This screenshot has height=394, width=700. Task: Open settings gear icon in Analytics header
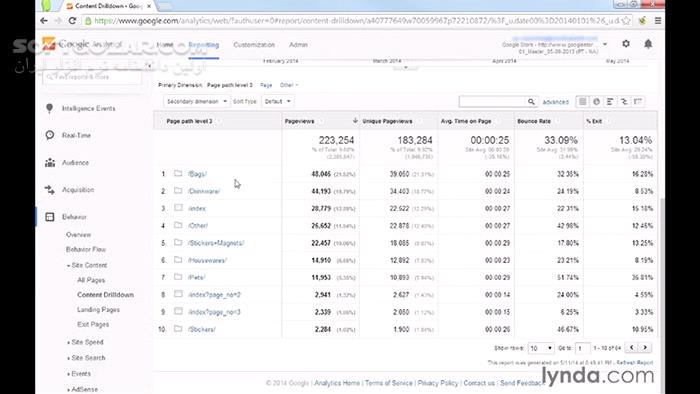[x=626, y=44]
